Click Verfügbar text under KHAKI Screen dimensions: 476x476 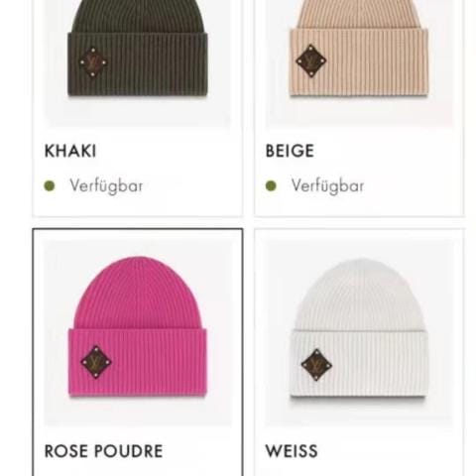click(x=106, y=185)
